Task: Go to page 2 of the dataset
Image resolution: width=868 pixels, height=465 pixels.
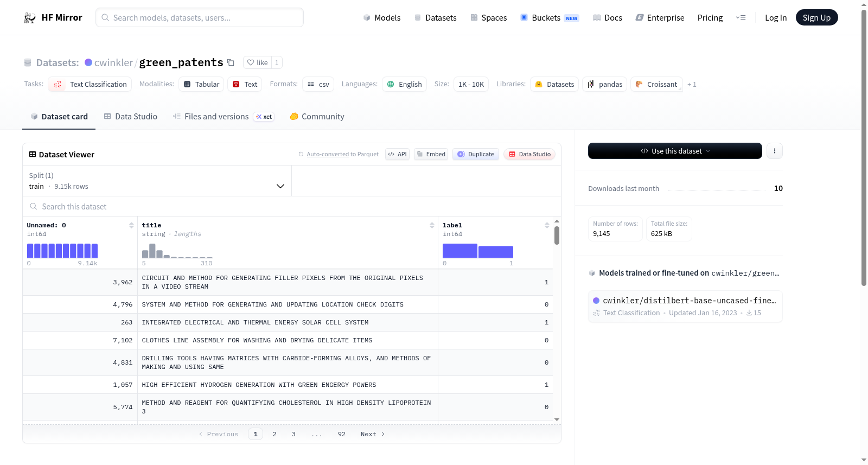Action: [275, 434]
